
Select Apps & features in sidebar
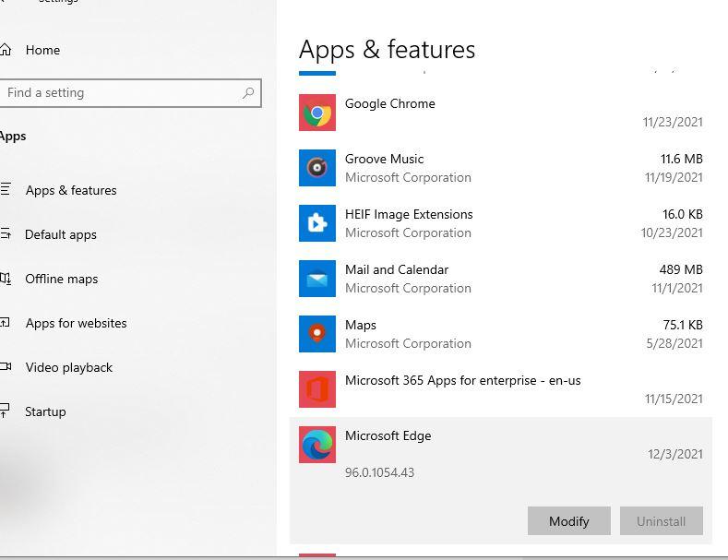pyautogui.click(x=71, y=190)
